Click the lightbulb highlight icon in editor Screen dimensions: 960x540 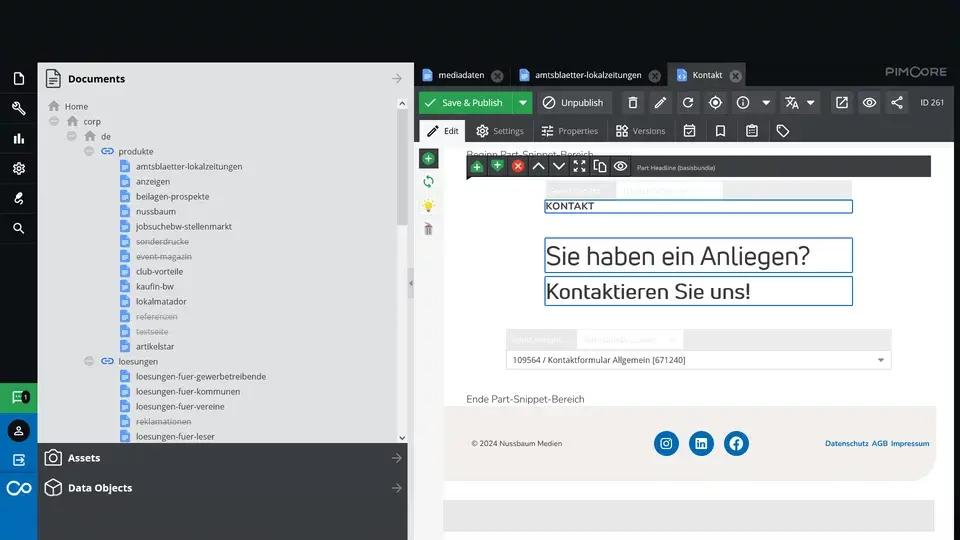(429, 206)
